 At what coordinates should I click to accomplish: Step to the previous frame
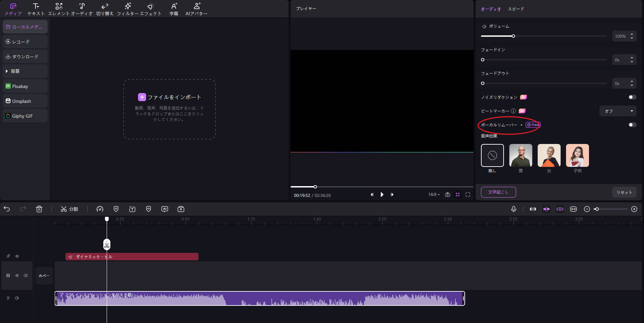coord(372,195)
